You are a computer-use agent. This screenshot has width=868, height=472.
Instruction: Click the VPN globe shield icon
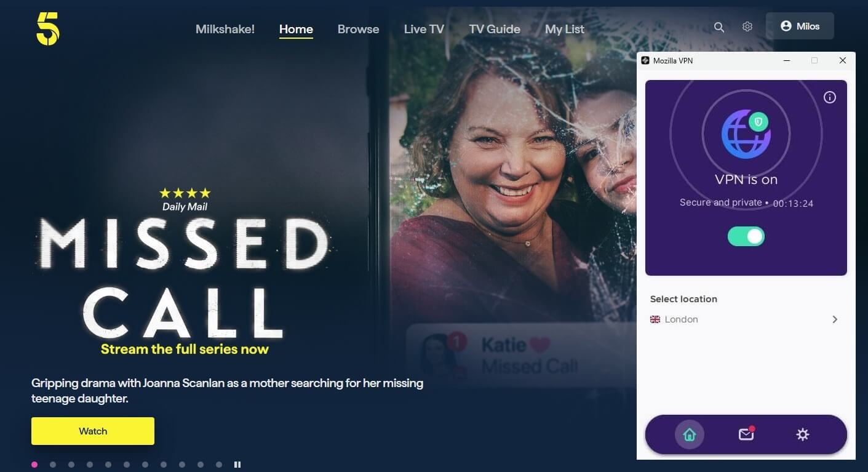coord(746,134)
